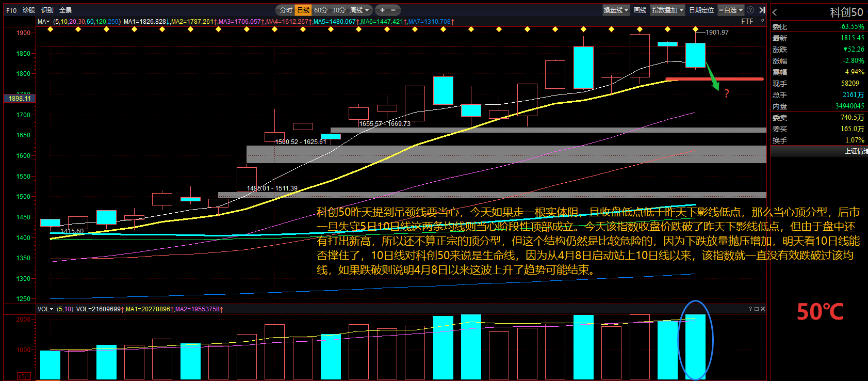Select the 总手 value 2161万

coord(854,95)
